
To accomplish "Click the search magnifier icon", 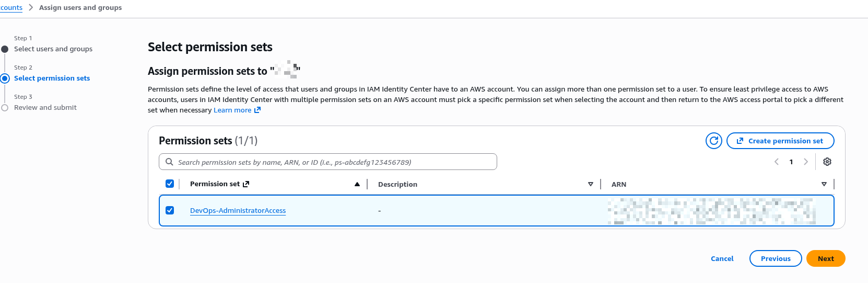I will (169, 162).
